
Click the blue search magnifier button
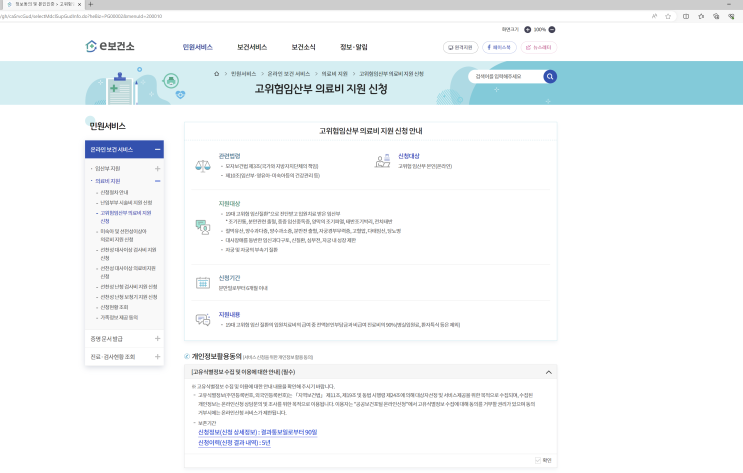[x=550, y=76]
